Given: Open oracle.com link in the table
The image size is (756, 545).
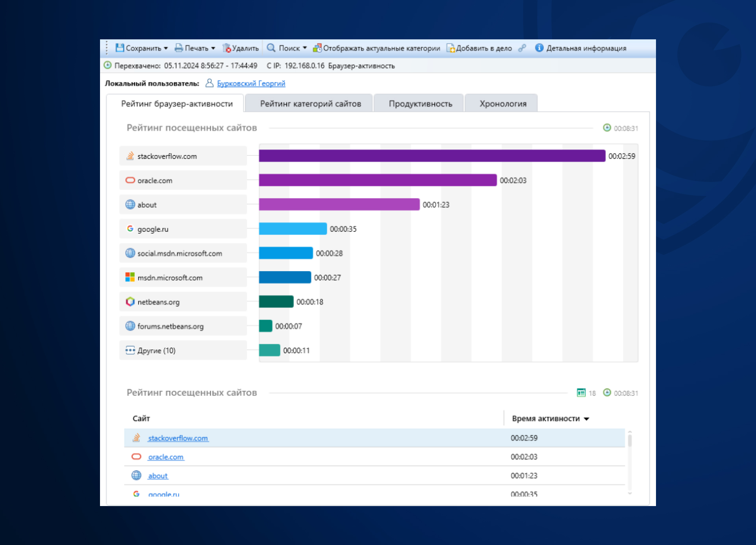Looking at the screenshot, I should (x=166, y=457).
